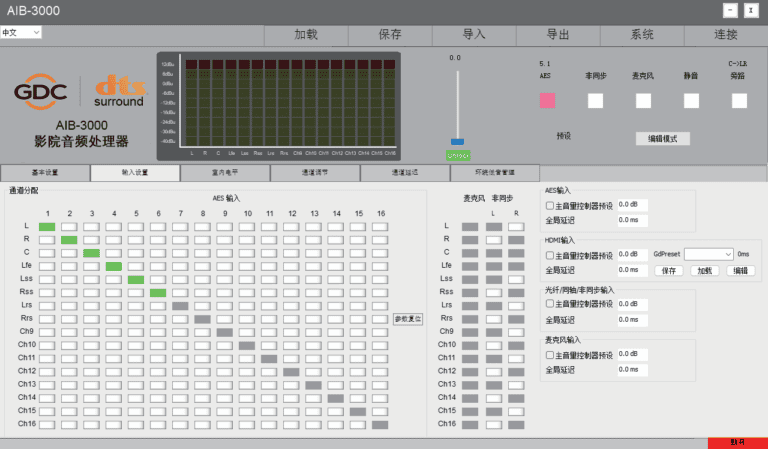
Task: Switch to the 基本设置 tab
Action: click(x=45, y=173)
